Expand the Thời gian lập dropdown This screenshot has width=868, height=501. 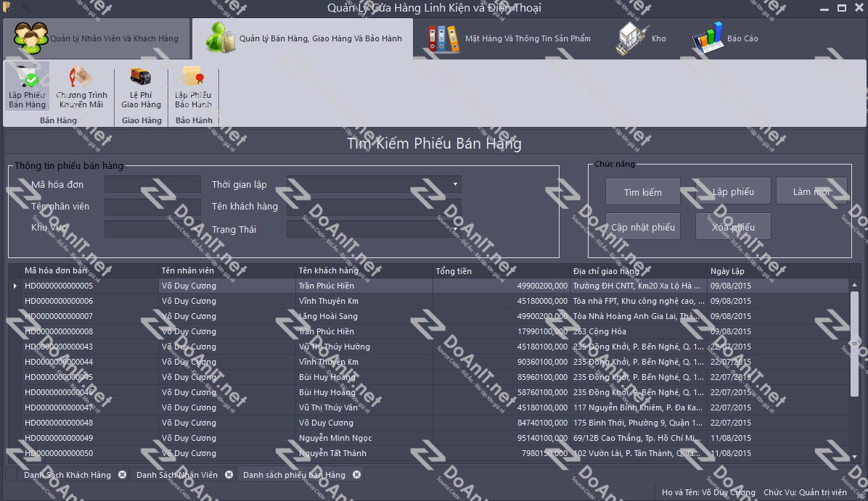[x=455, y=184]
